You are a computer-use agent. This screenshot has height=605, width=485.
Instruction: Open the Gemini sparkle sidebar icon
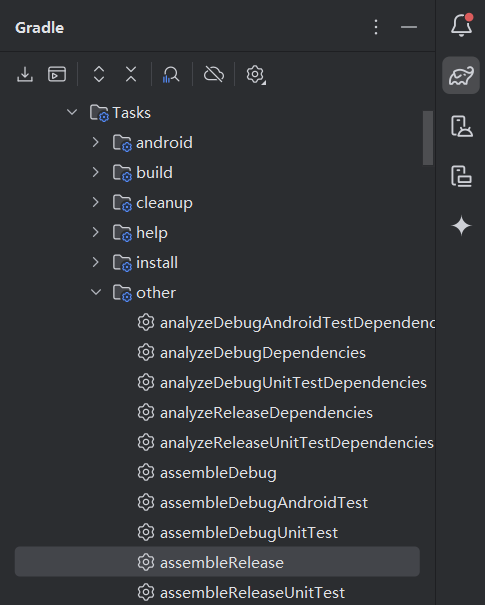(461, 226)
